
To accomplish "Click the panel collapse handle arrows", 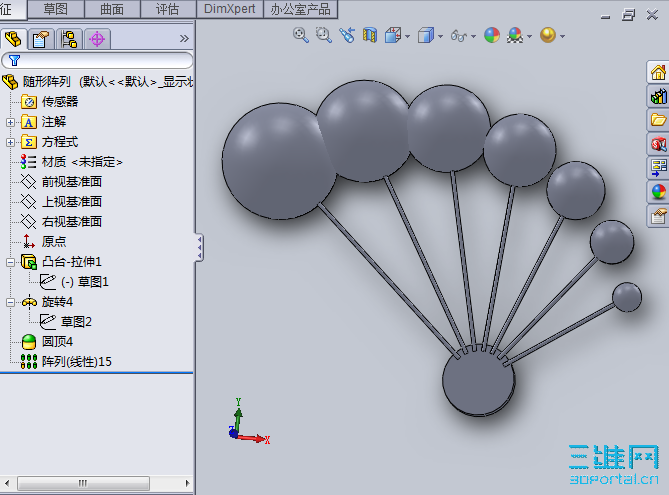I will (199, 247).
